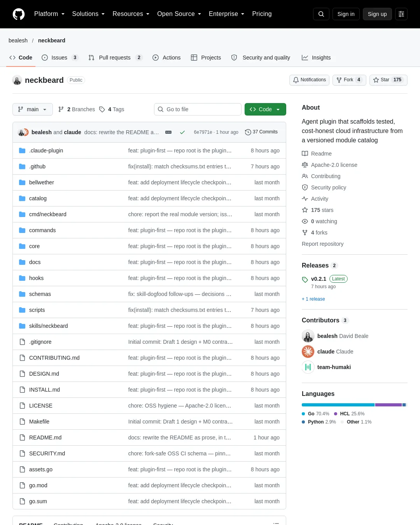The image size is (420, 525).
Task: Open the Enterprise dropdown menu
Action: 227,14
